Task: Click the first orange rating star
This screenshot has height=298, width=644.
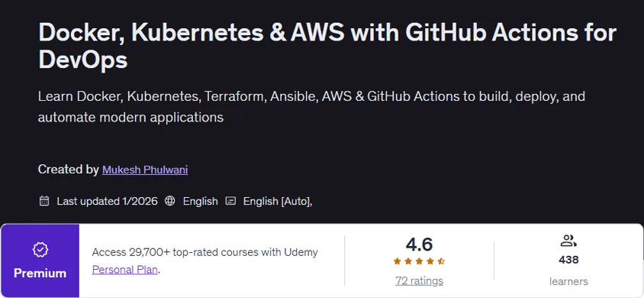Action: pos(398,261)
